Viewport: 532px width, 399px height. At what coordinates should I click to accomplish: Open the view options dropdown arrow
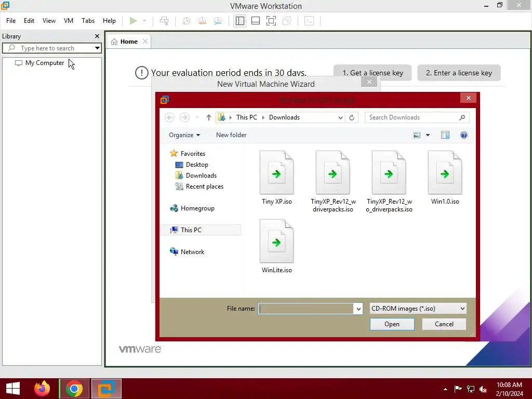pyautogui.click(x=428, y=135)
